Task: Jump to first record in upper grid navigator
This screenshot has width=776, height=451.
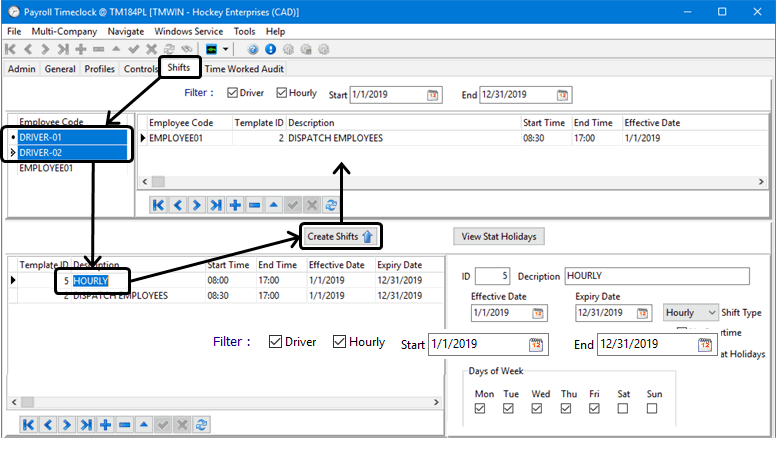Action: point(159,205)
